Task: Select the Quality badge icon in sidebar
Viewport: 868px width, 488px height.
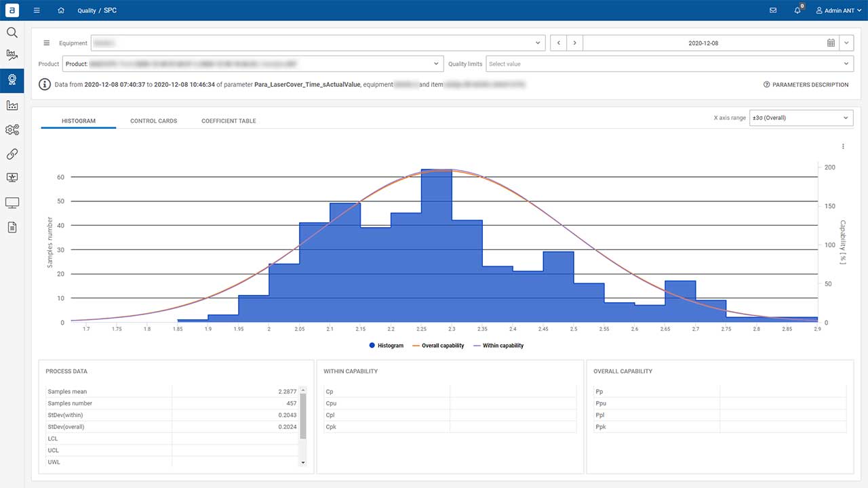Action: click(12, 79)
